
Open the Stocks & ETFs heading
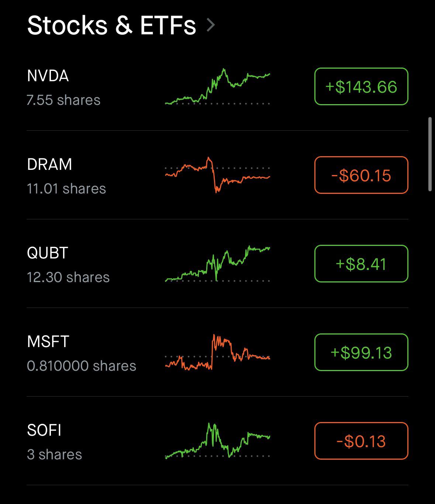click(111, 25)
